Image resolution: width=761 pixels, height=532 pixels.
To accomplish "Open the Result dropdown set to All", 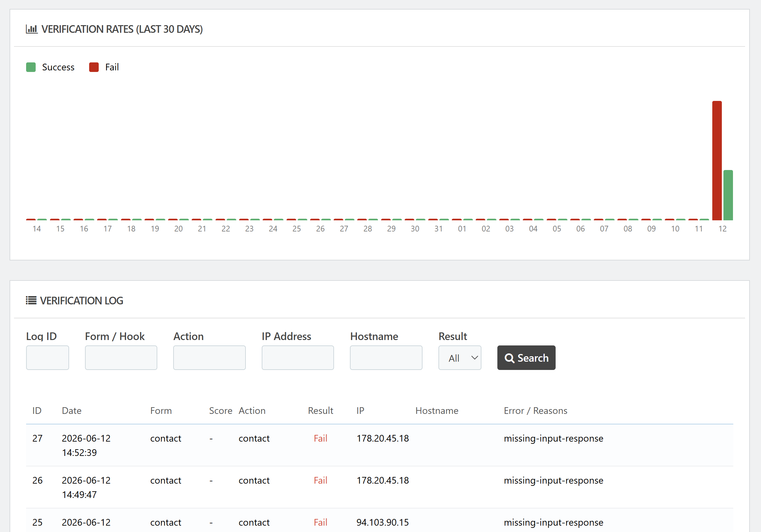I will coord(460,358).
